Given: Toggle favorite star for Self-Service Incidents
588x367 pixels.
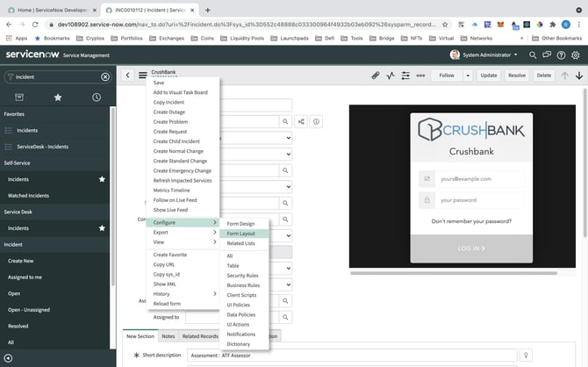Looking at the screenshot, I should (x=102, y=179).
